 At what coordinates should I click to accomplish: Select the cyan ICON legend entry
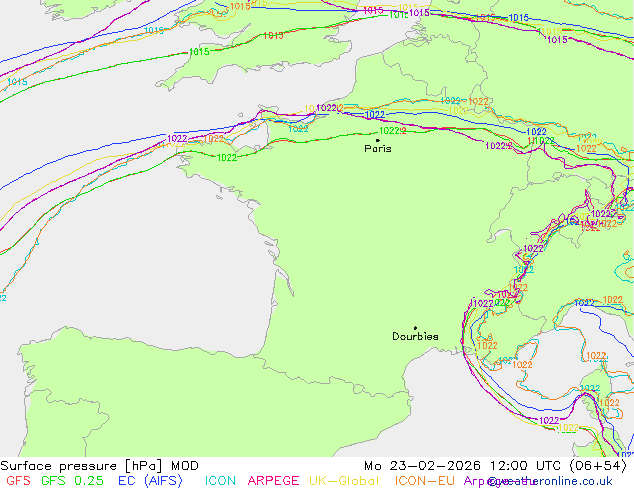point(220,481)
